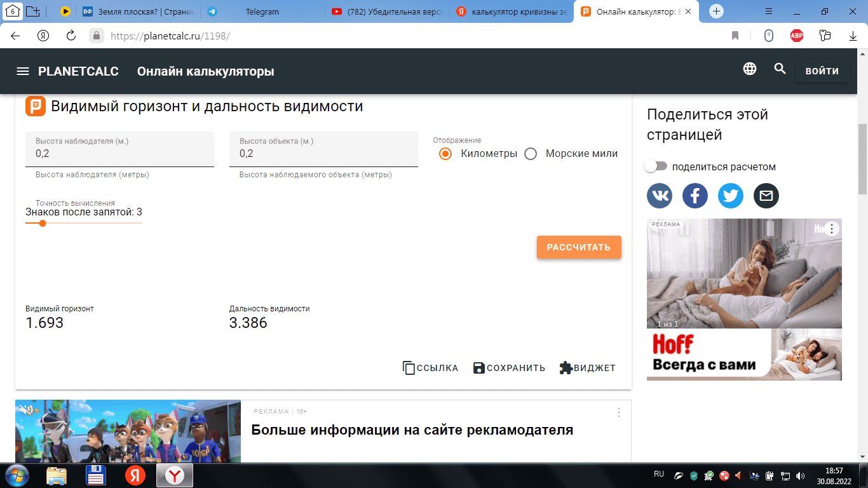Share the page by email
Screen dimensions: 868x488
click(766, 196)
